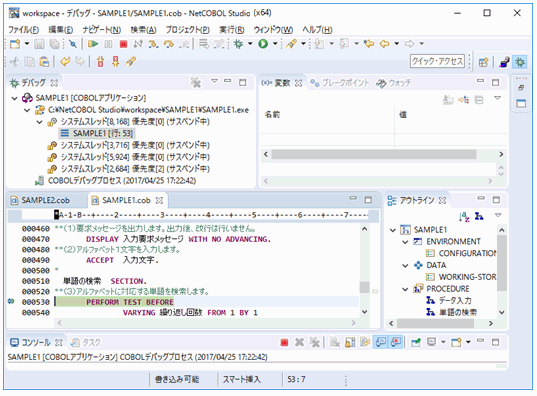Open the 実行(R) menu

pyautogui.click(x=232, y=30)
